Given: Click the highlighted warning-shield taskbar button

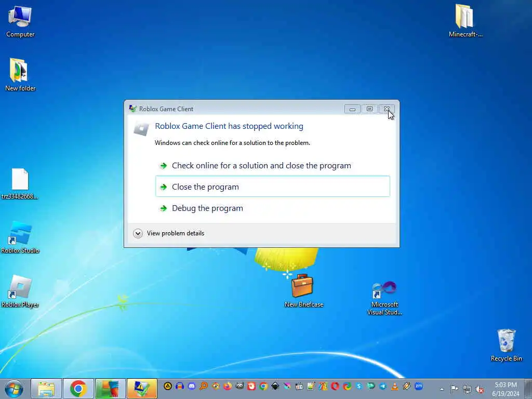Looking at the screenshot, I should pyautogui.click(x=142, y=389).
